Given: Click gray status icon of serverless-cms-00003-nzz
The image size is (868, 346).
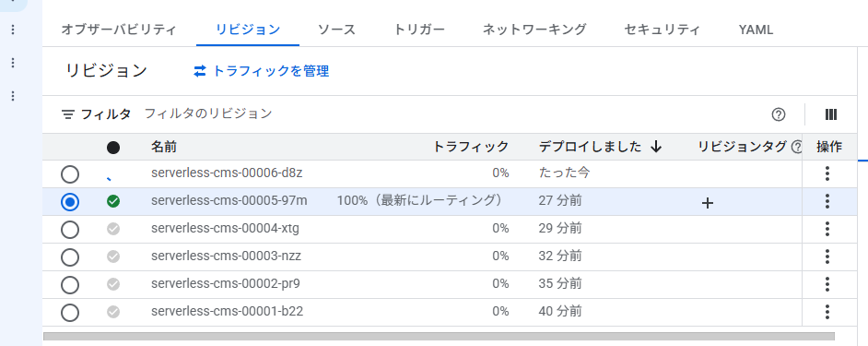Looking at the screenshot, I should [x=113, y=257].
